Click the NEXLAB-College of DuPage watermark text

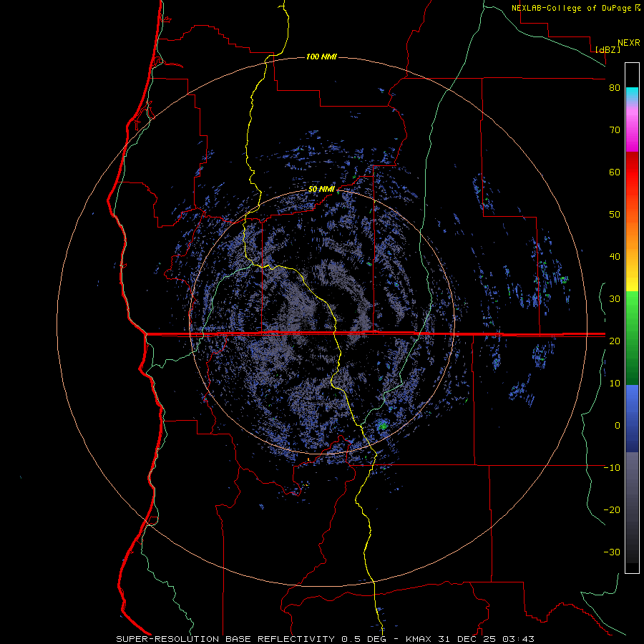tap(571, 8)
